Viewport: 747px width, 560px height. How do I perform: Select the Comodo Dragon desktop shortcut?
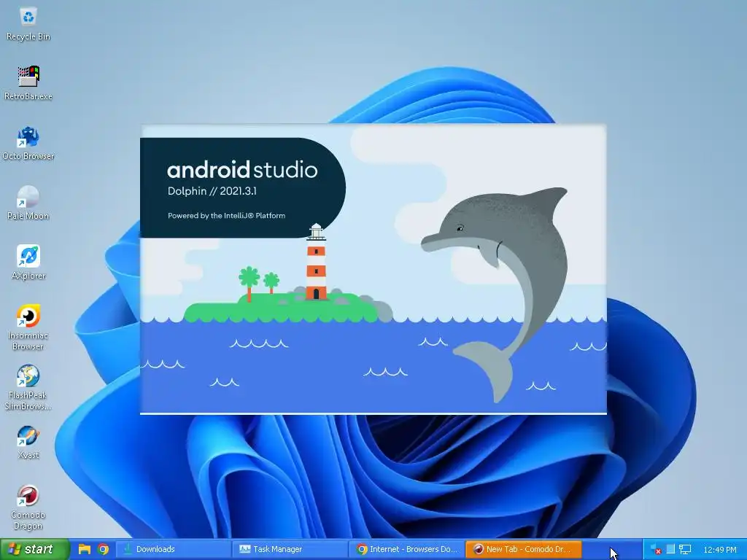[28, 507]
